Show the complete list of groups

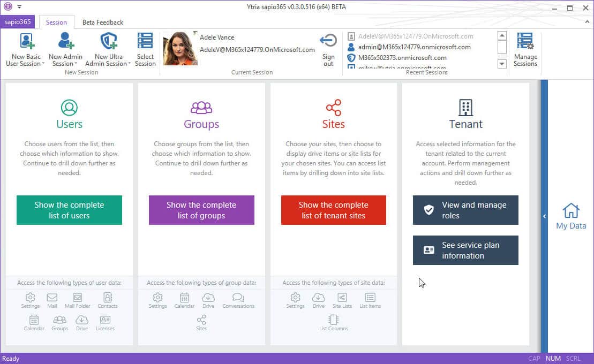pos(201,210)
